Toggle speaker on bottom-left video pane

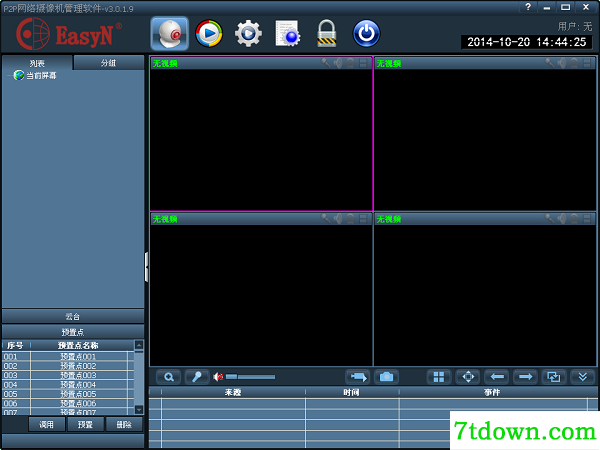(338, 219)
